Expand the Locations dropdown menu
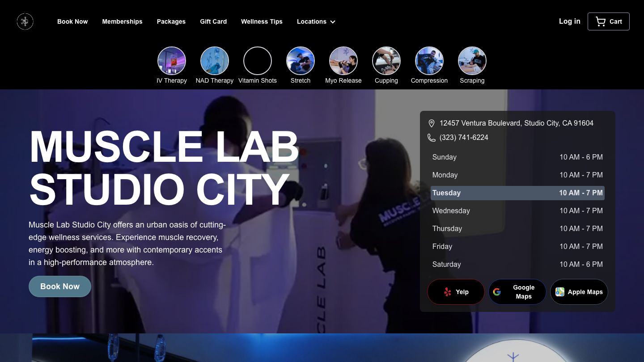Screen dimensions: 644x362 pos(316,21)
